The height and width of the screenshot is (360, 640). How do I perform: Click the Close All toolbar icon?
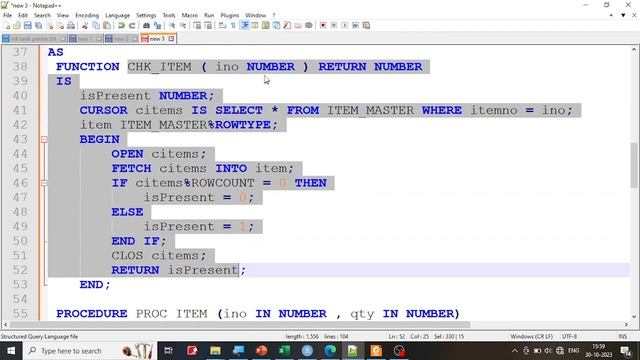(60, 25)
